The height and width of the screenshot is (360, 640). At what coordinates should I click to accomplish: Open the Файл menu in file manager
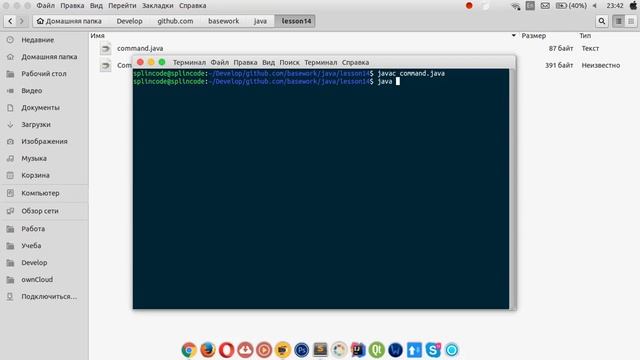coord(45,6)
